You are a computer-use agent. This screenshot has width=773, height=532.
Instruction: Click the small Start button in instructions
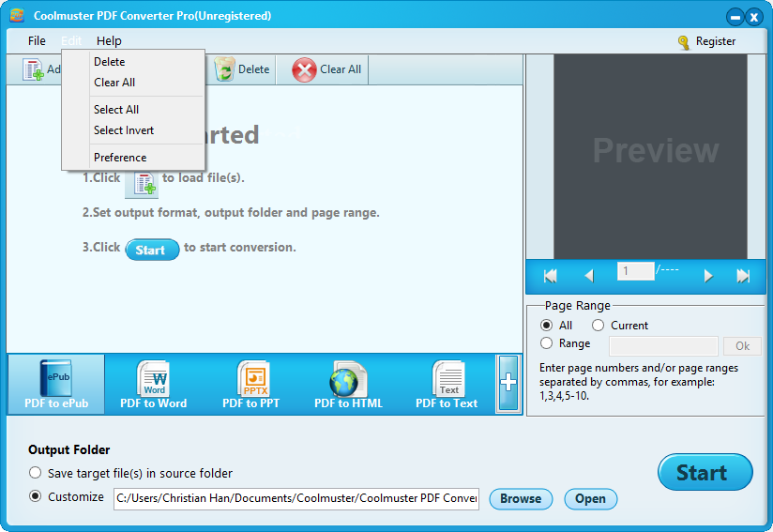[x=152, y=250]
